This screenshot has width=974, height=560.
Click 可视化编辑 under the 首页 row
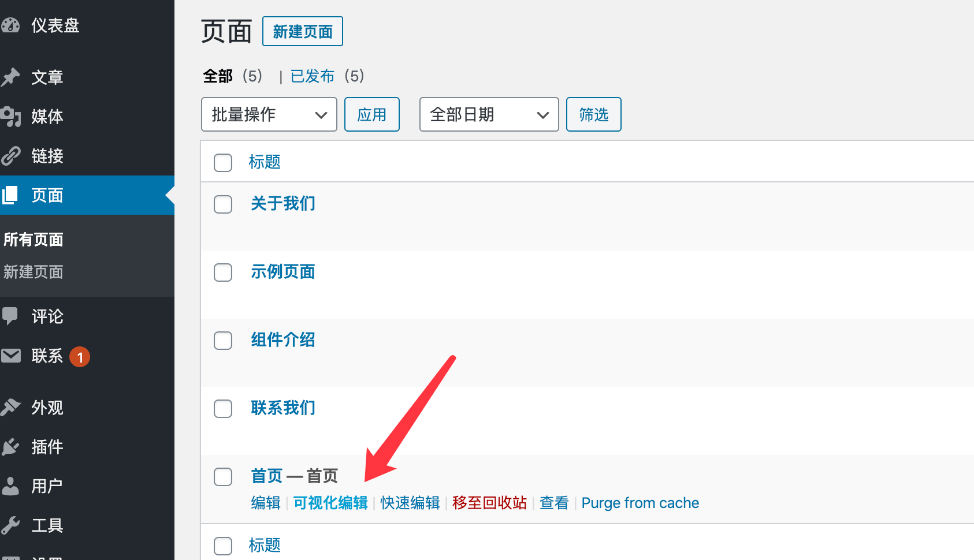330,503
